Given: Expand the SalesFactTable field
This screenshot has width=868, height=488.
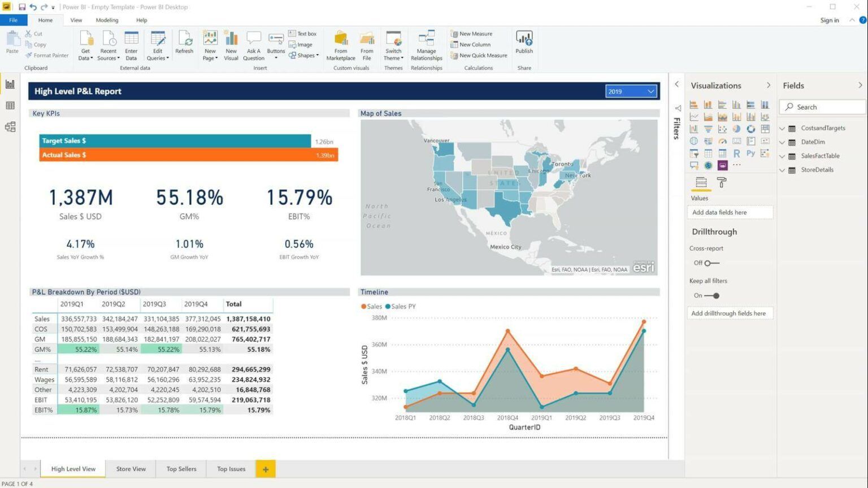Looking at the screenshot, I should [x=783, y=156].
